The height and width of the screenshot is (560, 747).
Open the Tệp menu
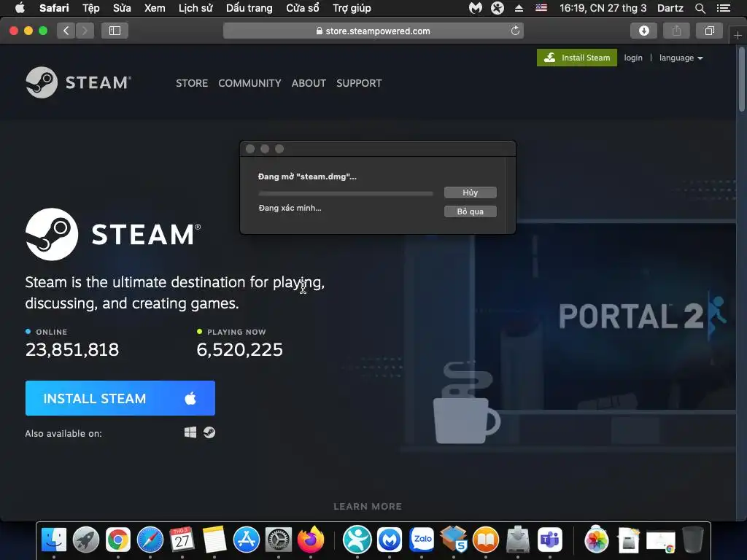91,7
